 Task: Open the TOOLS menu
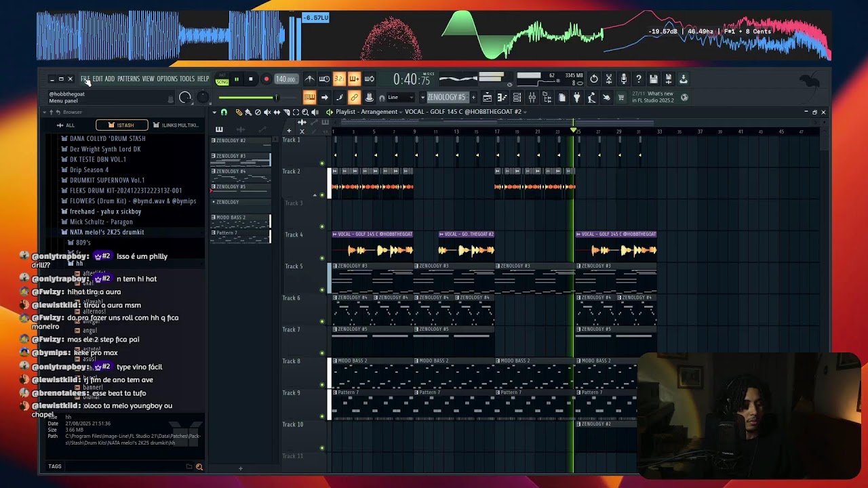tap(187, 79)
